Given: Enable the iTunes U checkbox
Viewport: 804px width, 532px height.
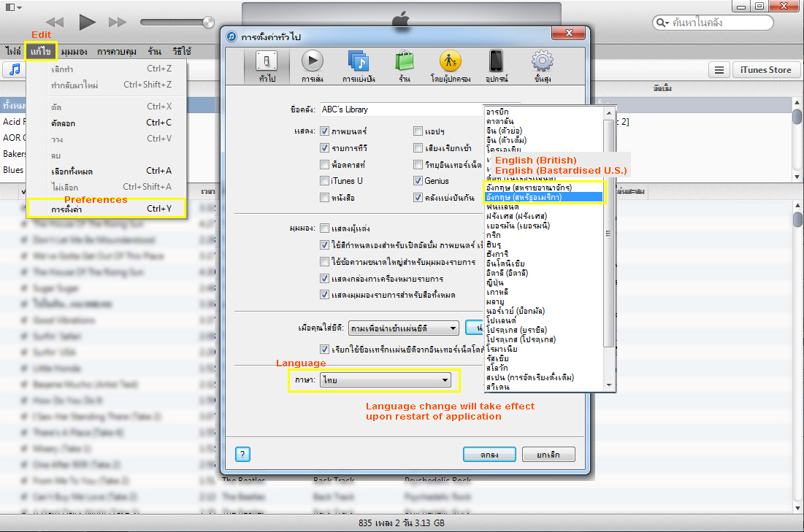Looking at the screenshot, I should click(x=324, y=181).
